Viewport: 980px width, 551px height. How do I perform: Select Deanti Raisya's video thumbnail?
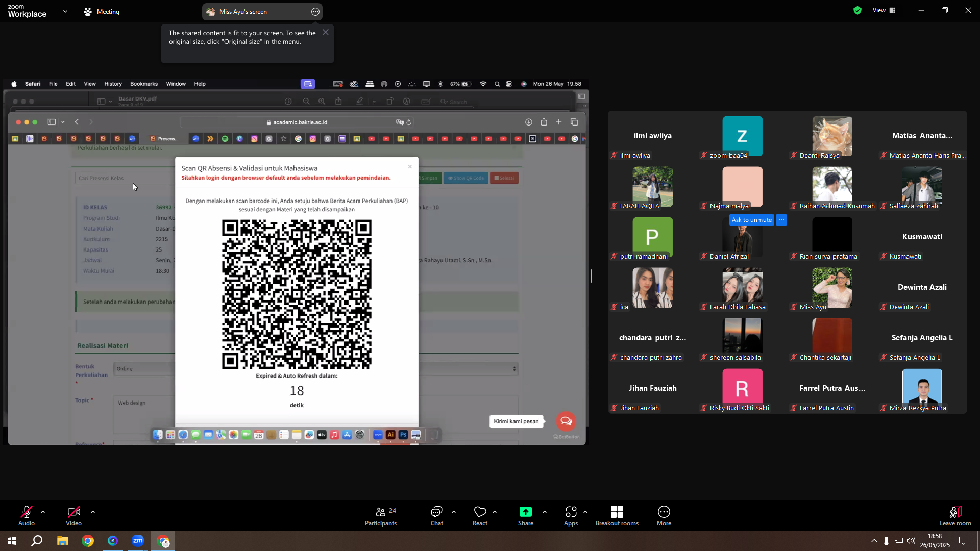[832, 136]
